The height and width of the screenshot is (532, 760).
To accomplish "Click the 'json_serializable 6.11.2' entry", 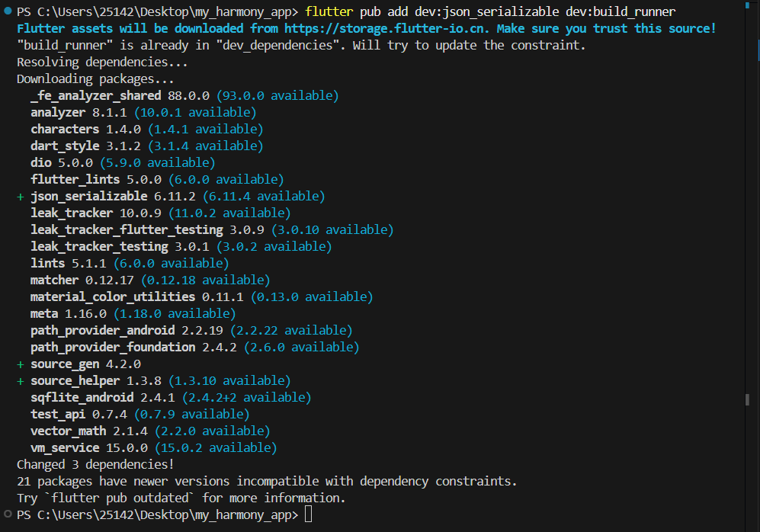I will click(x=113, y=196).
